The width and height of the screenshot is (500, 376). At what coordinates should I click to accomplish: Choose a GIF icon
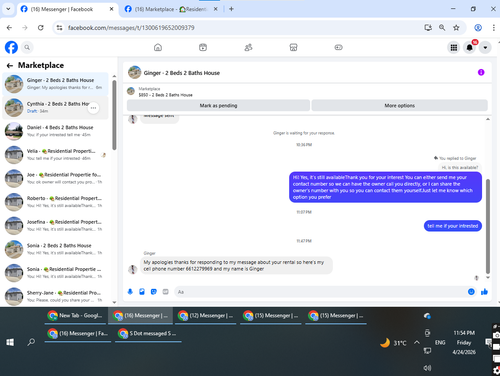point(165,292)
